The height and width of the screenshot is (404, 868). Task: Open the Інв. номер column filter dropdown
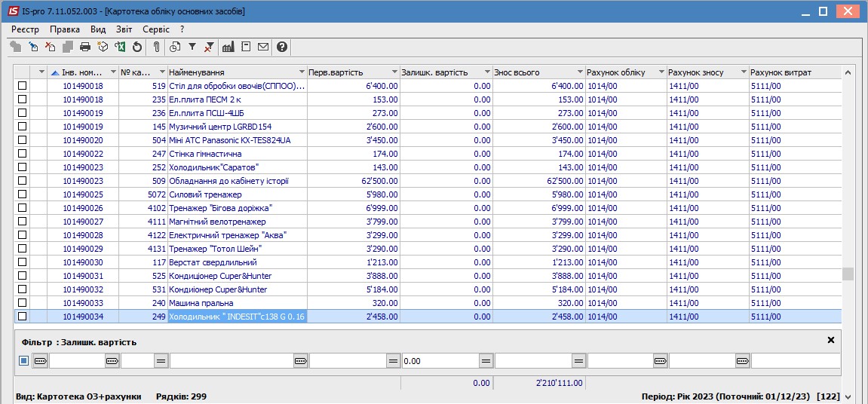(x=113, y=72)
